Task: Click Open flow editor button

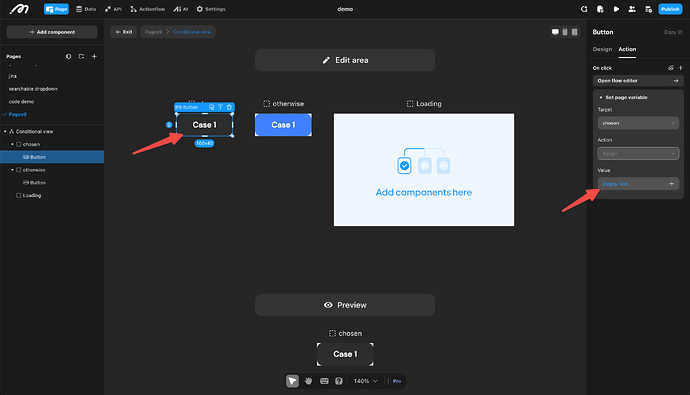Action: tap(638, 80)
